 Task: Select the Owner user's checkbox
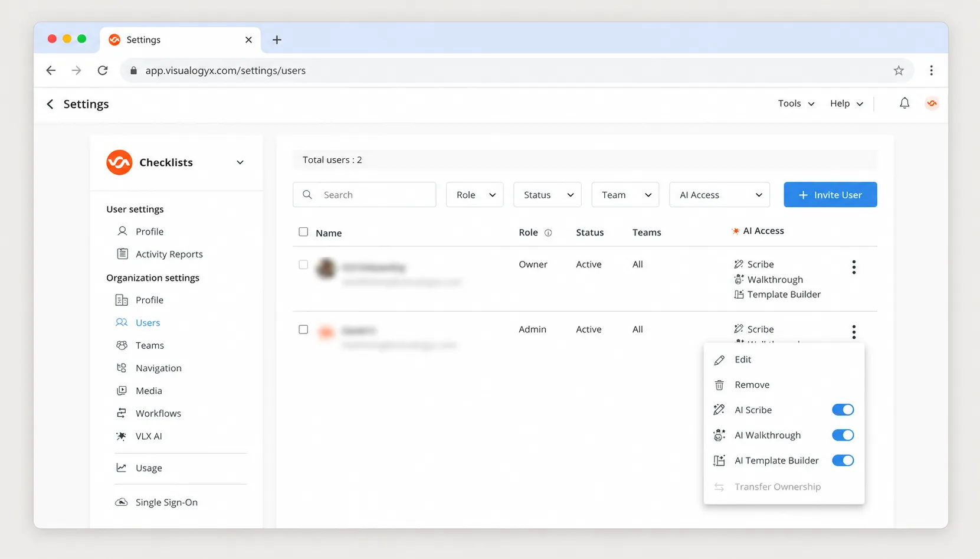[303, 264]
